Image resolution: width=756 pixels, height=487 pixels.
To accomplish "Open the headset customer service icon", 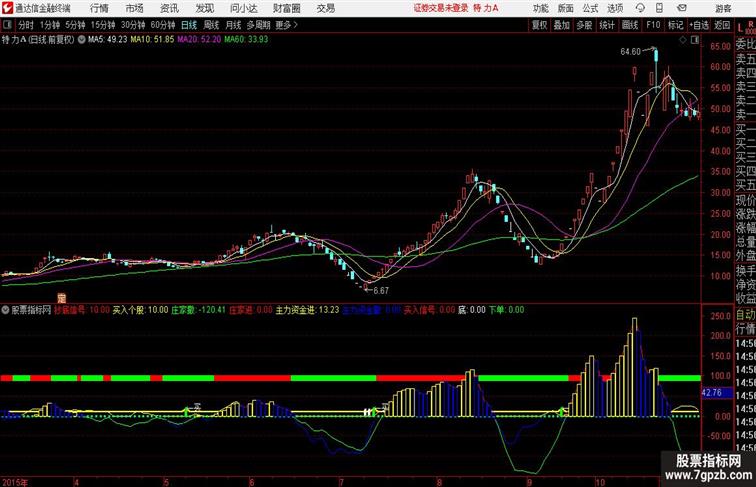I will point(640,8).
